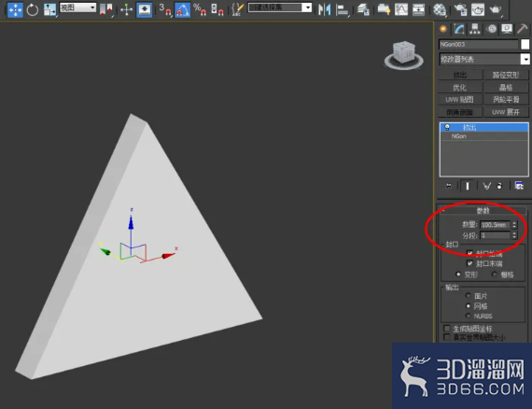Click the NGon003 object name field
Screen dimensions: 532x409
point(479,45)
